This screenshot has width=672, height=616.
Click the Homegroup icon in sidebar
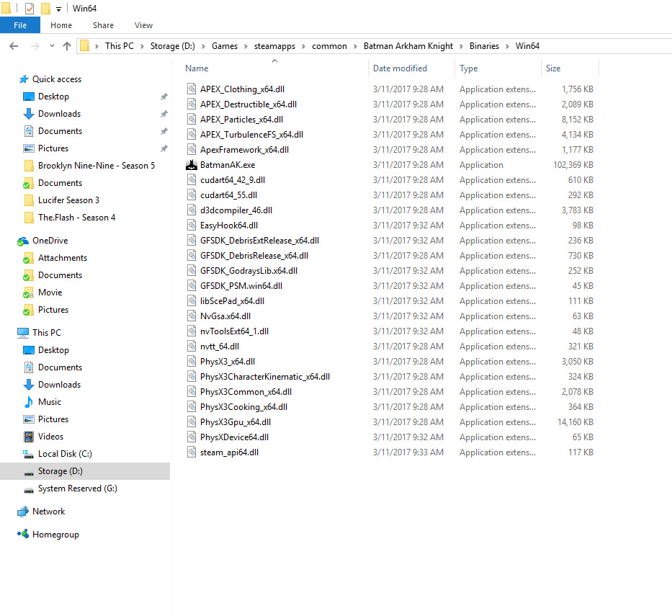point(23,535)
